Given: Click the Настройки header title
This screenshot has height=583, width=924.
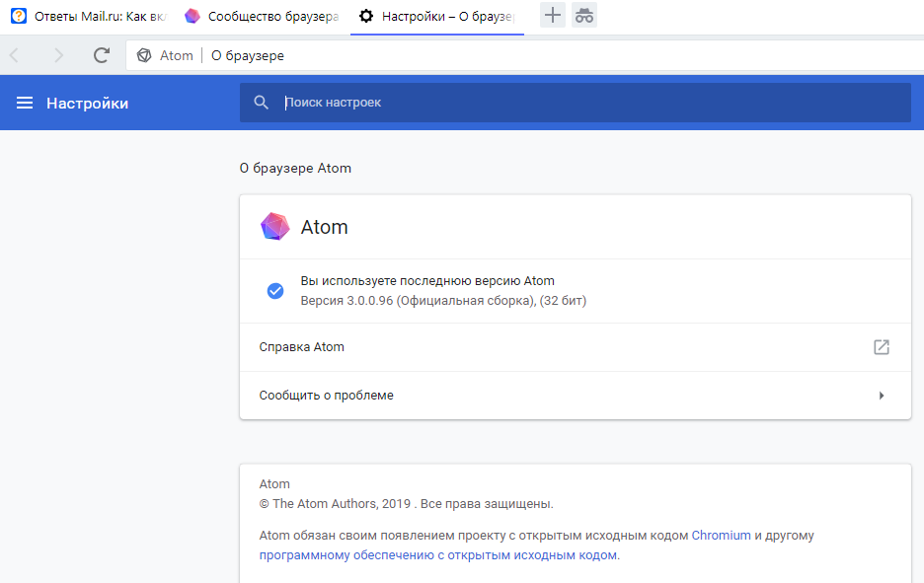Looking at the screenshot, I should click(87, 103).
